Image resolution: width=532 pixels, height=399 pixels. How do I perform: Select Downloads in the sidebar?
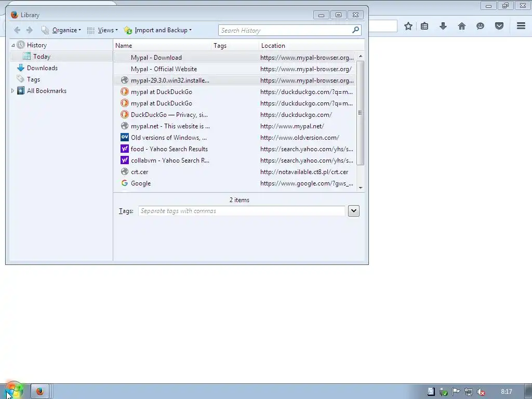42,68
